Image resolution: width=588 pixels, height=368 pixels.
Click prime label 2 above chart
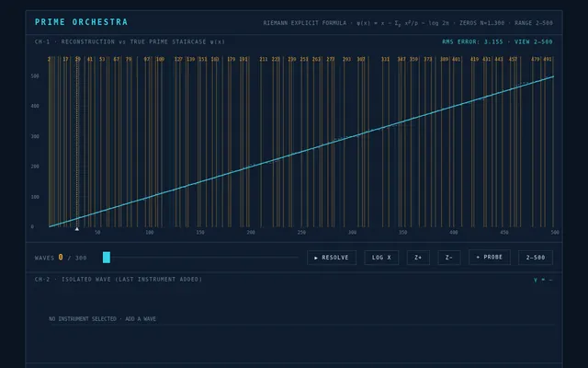[x=49, y=59]
